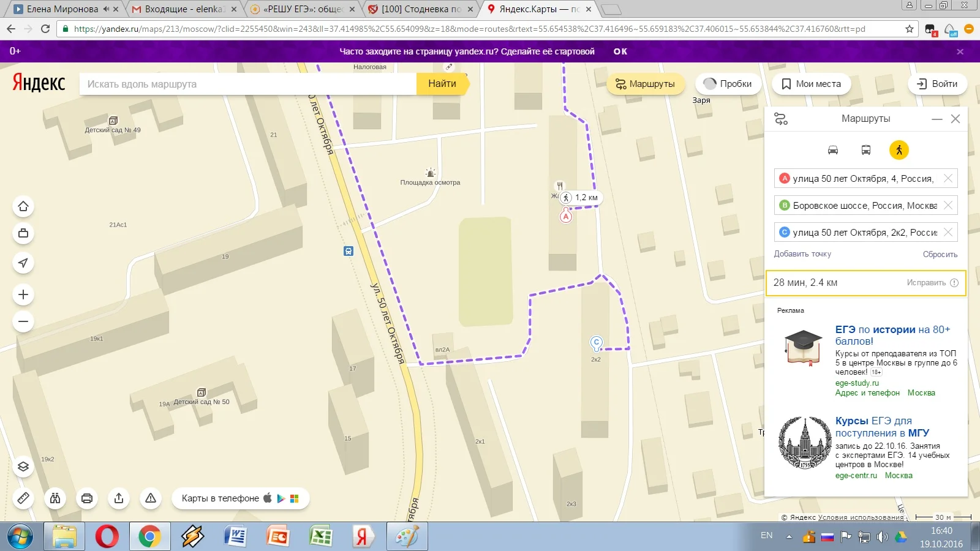Click the yellow Найти search button

click(x=442, y=84)
